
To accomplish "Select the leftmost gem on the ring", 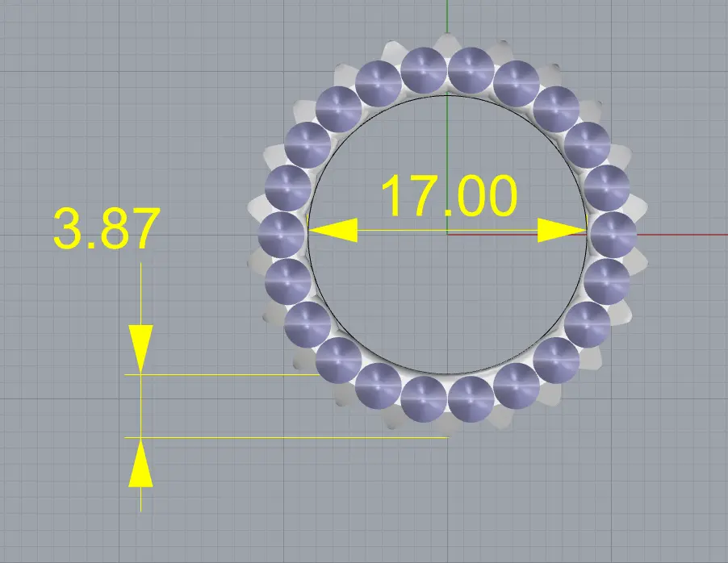I will (282, 235).
